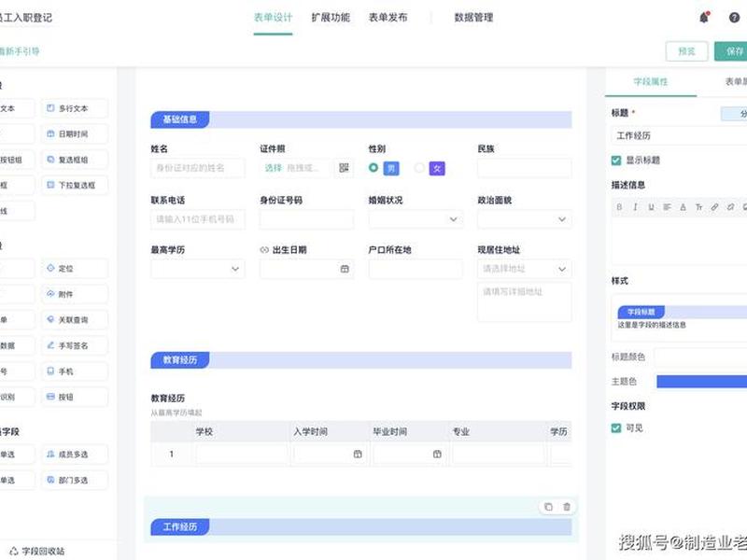Open calendar icon in 毕业时间 cell
Image resolution: width=747 pixels, height=560 pixels.
point(437,455)
